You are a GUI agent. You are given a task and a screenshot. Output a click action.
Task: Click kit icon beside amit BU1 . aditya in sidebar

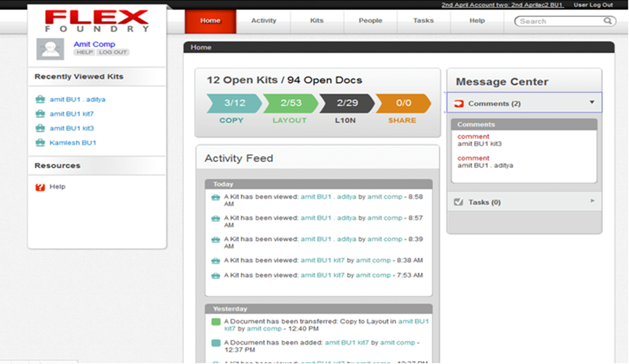[x=40, y=99]
